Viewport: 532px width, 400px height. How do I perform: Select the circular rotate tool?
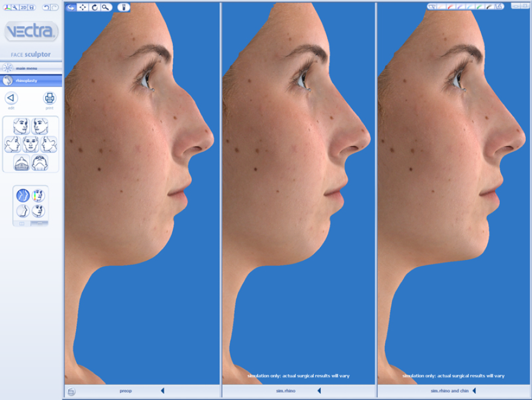(94, 7)
